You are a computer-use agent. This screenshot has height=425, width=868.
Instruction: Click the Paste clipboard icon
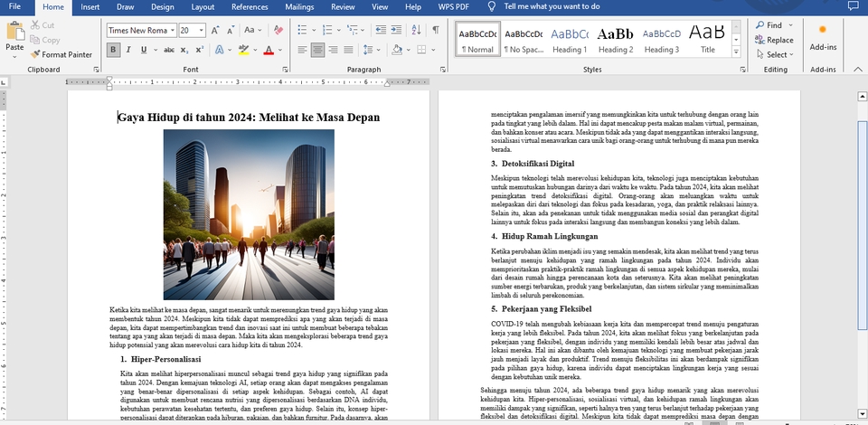[x=15, y=31]
